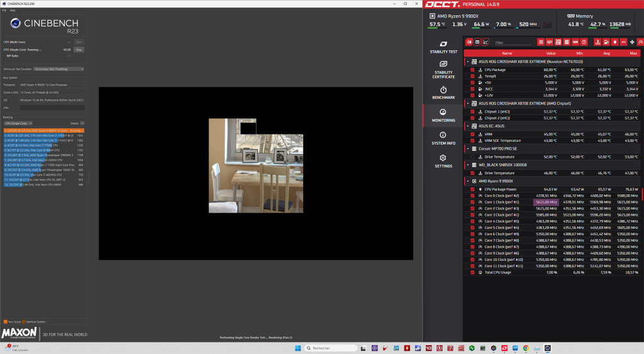
Task: Click the voltage filter icon in toolbar
Action: pos(606,42)
